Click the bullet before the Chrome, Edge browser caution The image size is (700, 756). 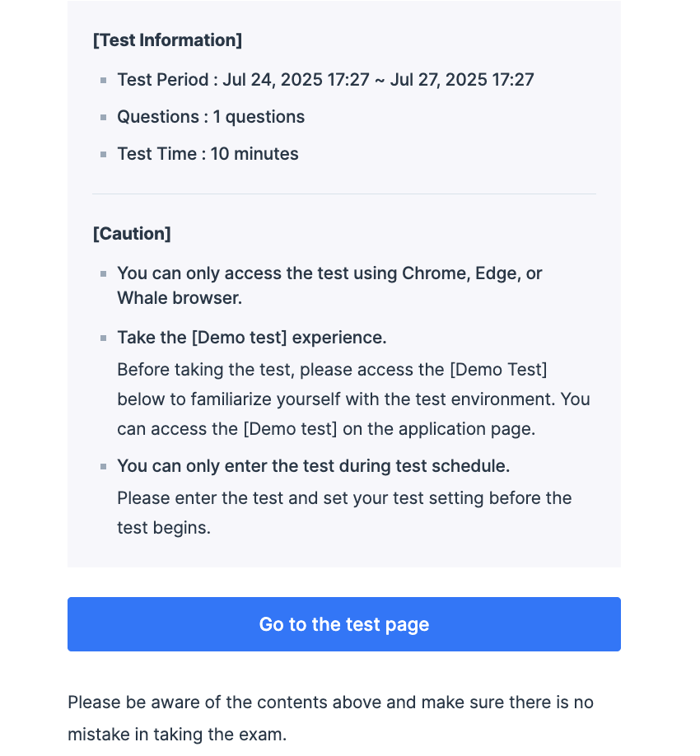click(103, 273)
